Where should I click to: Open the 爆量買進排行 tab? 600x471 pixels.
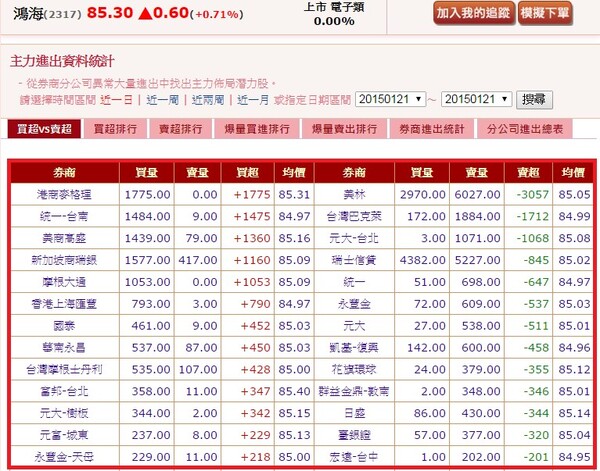[257, 129]
